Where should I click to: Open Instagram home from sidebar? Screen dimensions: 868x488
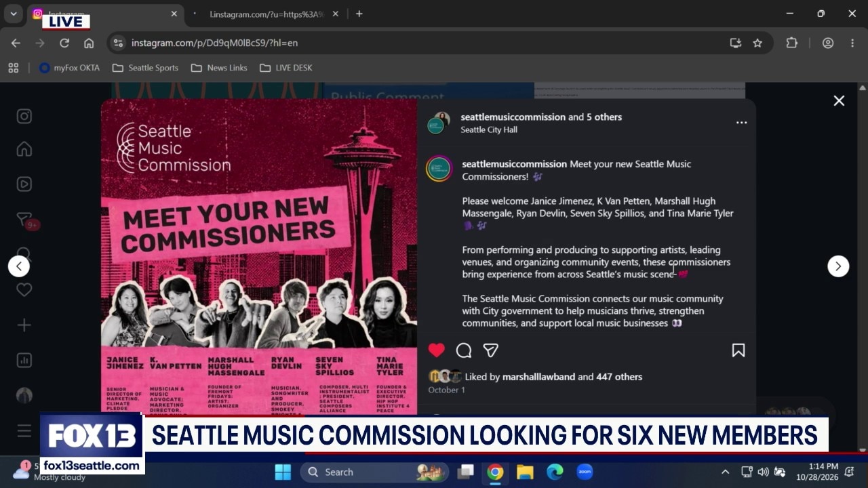click(x=24, y=149)
